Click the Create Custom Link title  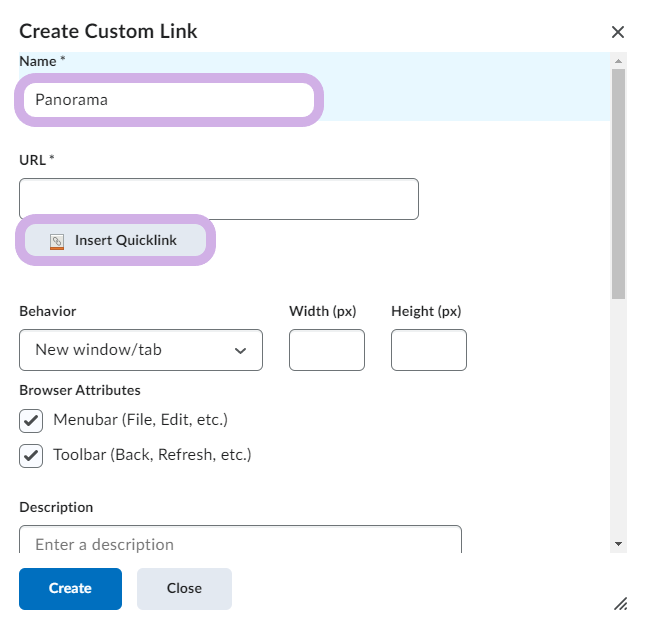tap(108, 31)
